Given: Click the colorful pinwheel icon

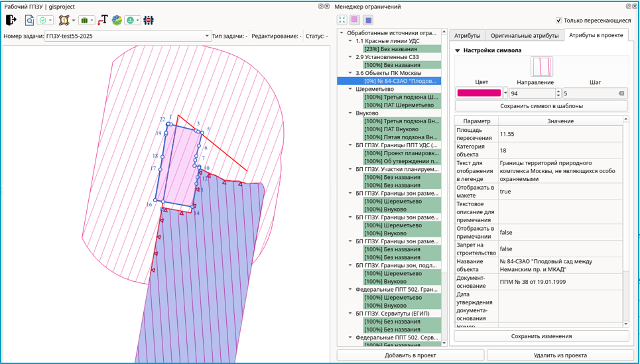Looking at the screenshot, I should click(x=117, y=20).
